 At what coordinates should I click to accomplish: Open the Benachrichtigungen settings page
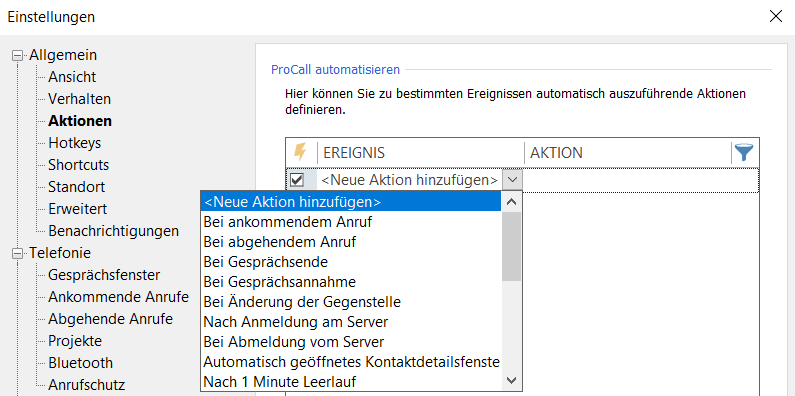[x=114, y=231]
